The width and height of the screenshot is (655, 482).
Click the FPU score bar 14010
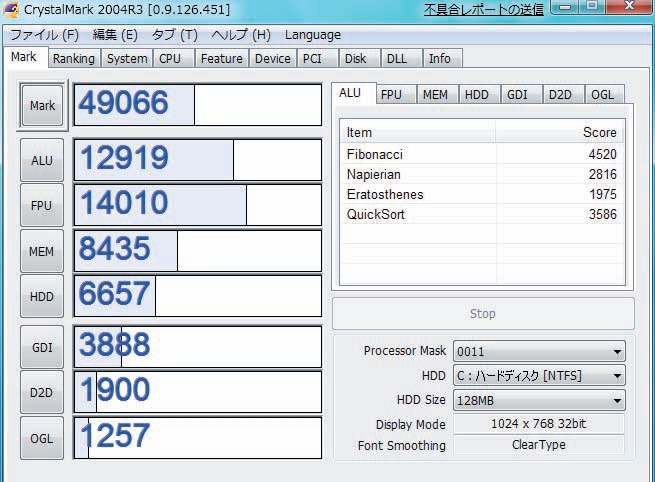198,205
